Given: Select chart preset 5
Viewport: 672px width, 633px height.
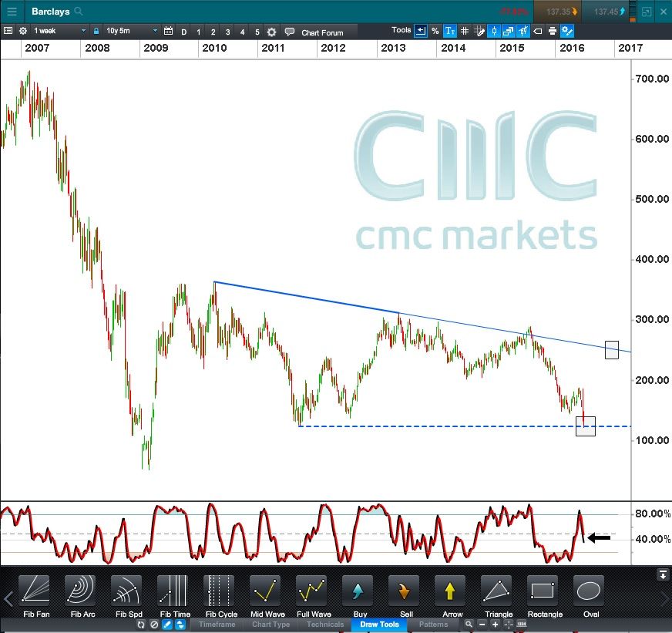Looking at the screenshot, I should (x=257, y=32).
